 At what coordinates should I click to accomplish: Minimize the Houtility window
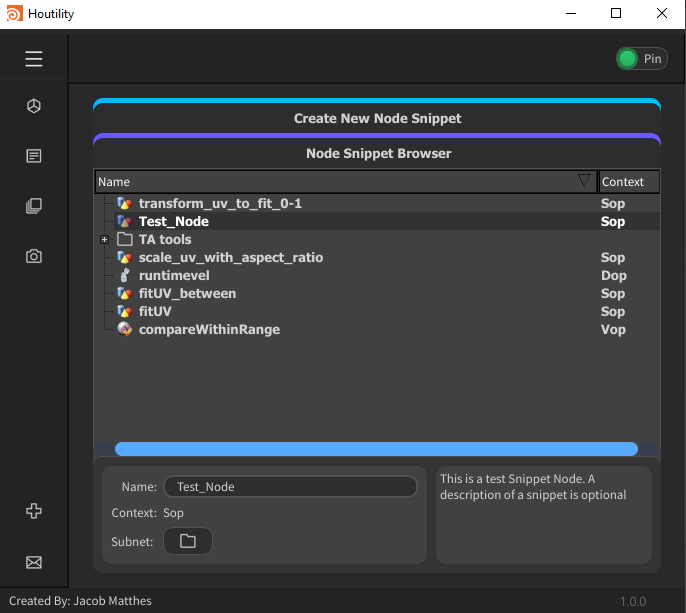(570, 14)
